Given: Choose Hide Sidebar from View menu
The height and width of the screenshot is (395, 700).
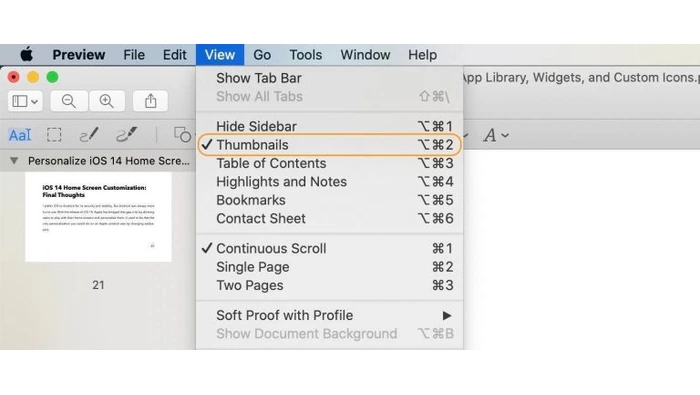Looking at the screenshot, I should 329,126.
